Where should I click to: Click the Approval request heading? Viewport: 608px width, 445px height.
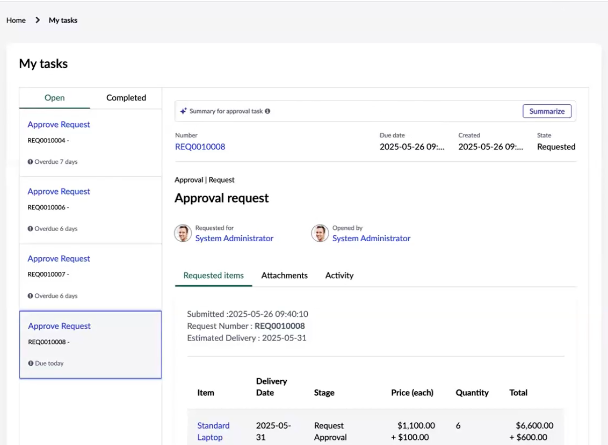pos(221,198)
